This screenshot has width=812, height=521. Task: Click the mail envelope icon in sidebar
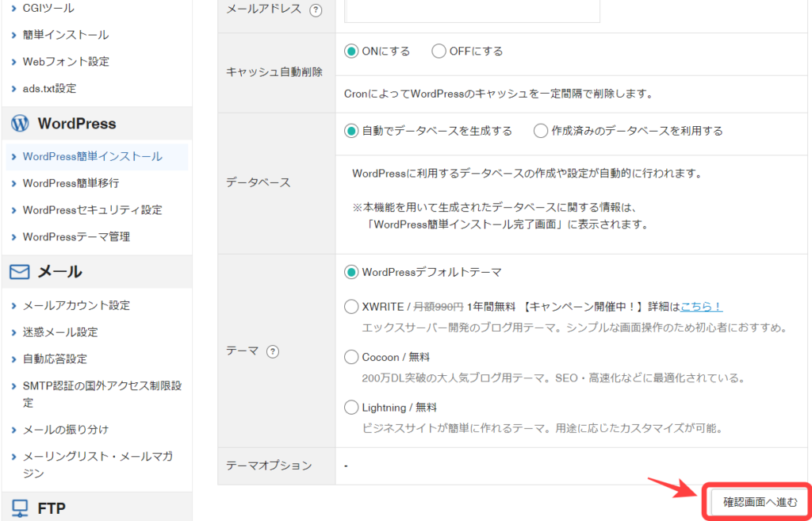click(20, 272)
